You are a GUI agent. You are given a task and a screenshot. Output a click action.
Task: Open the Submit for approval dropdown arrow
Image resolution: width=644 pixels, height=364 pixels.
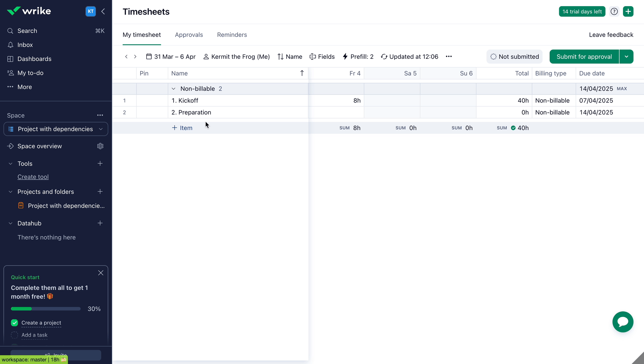coord(626,57)
